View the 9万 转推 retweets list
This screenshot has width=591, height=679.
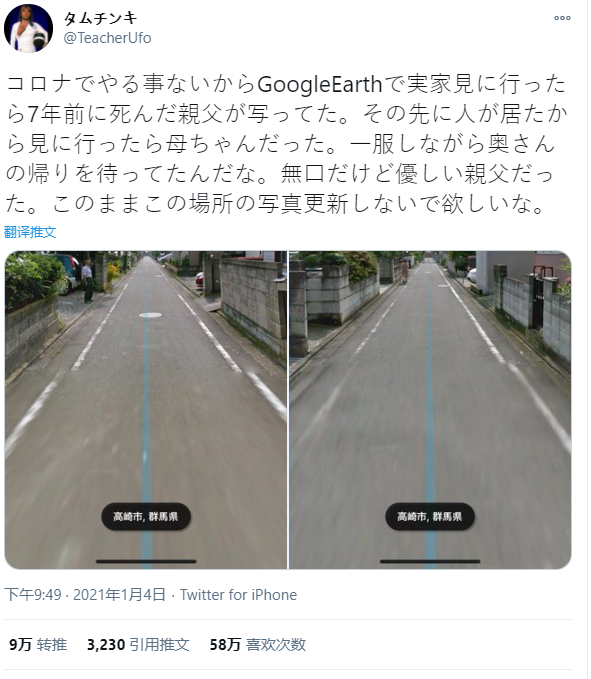click(x=38, y=645)
